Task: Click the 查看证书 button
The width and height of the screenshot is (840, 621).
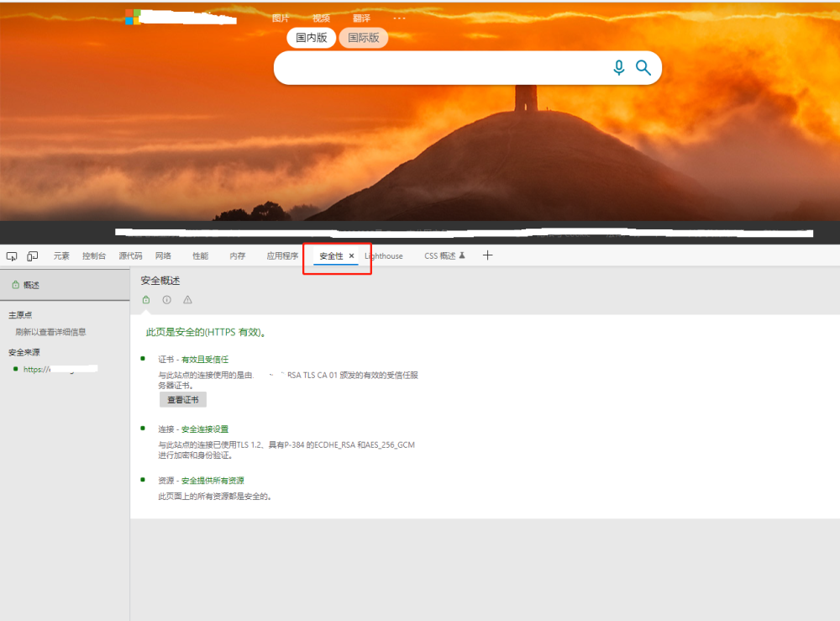Action: 182,400
